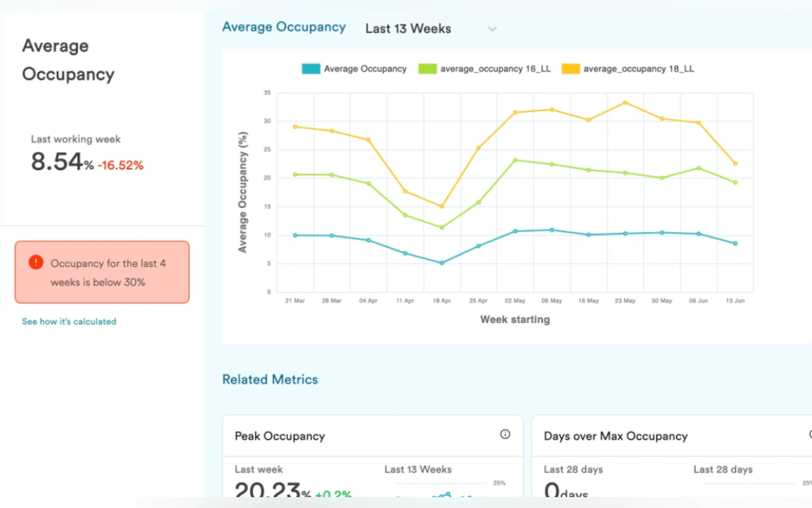The image size is (812, 508).
Task: Click the red alert exclamation icon
Action: pyautogui.click(x=36, y=262)
